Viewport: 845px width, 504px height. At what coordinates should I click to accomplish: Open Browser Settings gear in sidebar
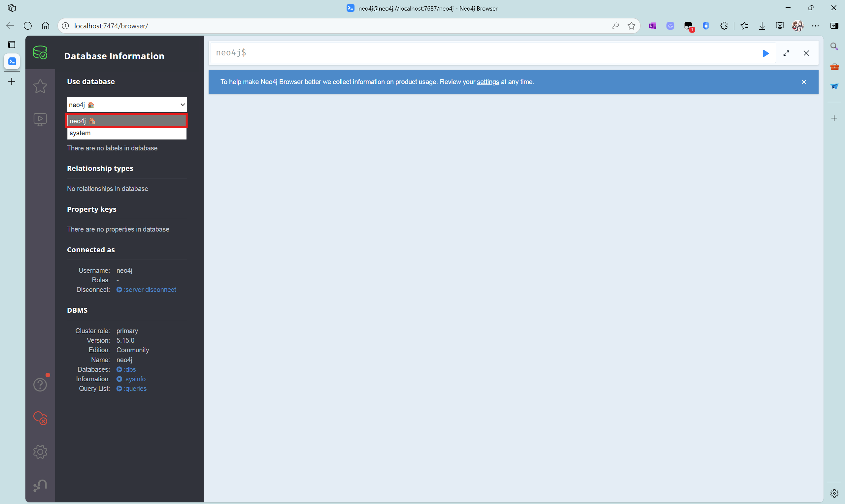tap(40, 452)
